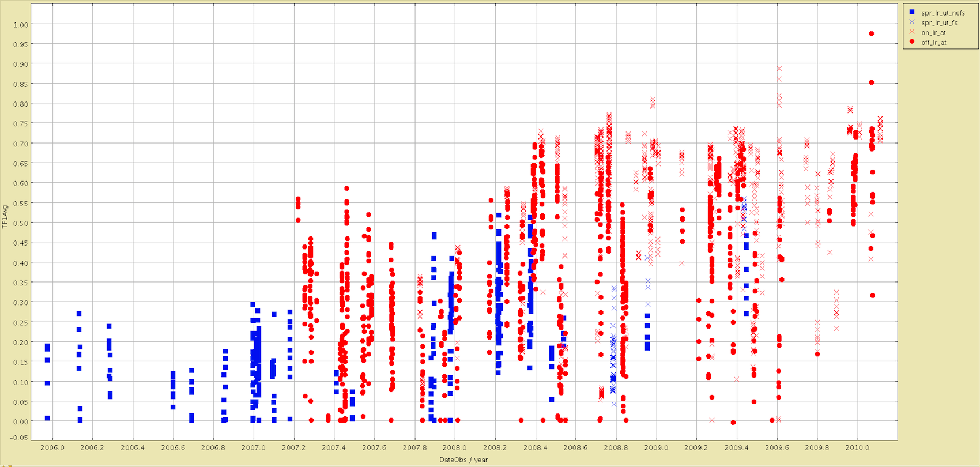Click the TF1Avg y-axis title
Screen dimensions: 980x467
5,217
